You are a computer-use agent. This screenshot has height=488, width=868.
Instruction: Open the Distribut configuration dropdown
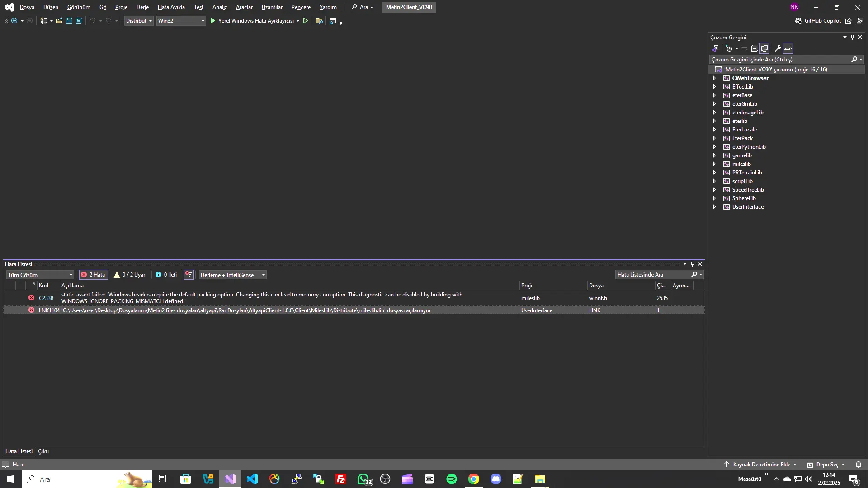point(138,20)
